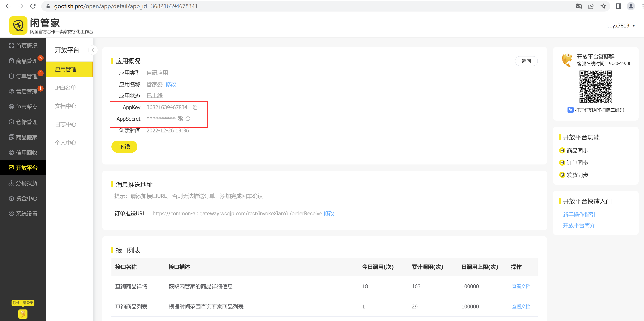This screenshot has width=644, height=321.
Task: Bookmark this page with the star
Action: [603, 6]
